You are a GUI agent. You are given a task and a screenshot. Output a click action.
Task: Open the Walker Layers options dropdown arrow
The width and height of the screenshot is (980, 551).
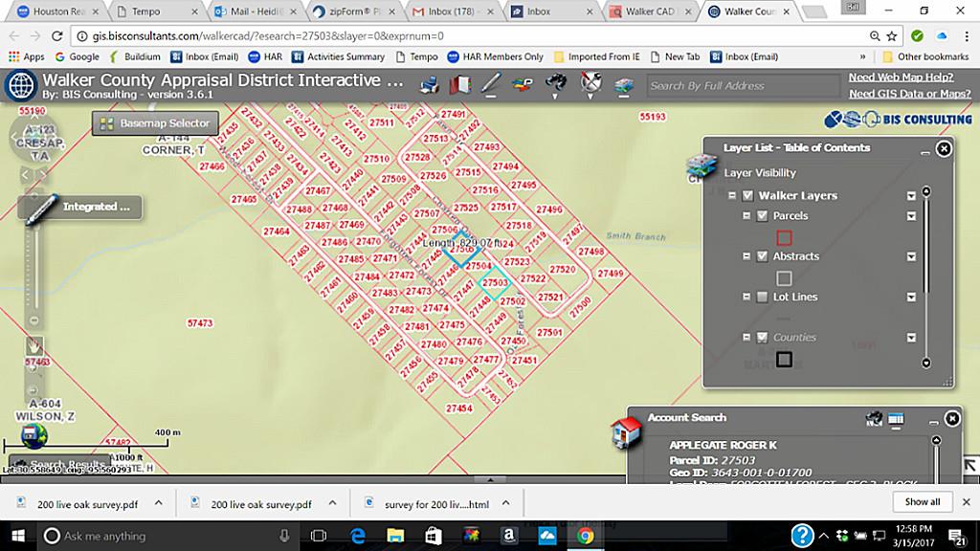tap(911, 196)
